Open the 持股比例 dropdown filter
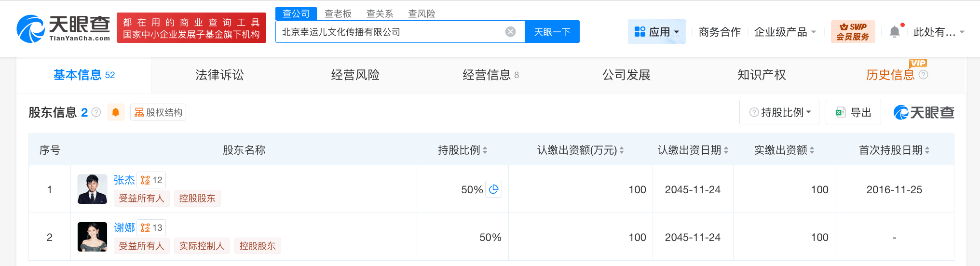The height and width of the screenshot is (266, 980). (779, 112)
